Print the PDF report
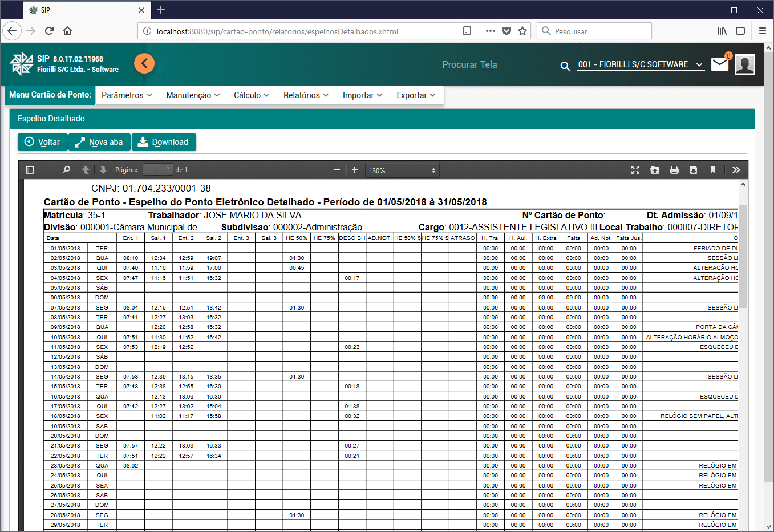Screen dimensions: 774x532 (x=674, y=170)
